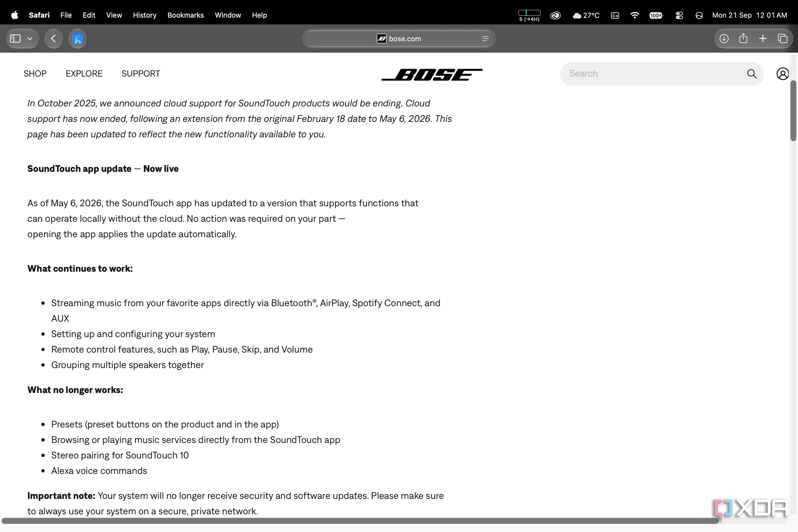Open the Bookmarks menu

[x=186, y=15]
